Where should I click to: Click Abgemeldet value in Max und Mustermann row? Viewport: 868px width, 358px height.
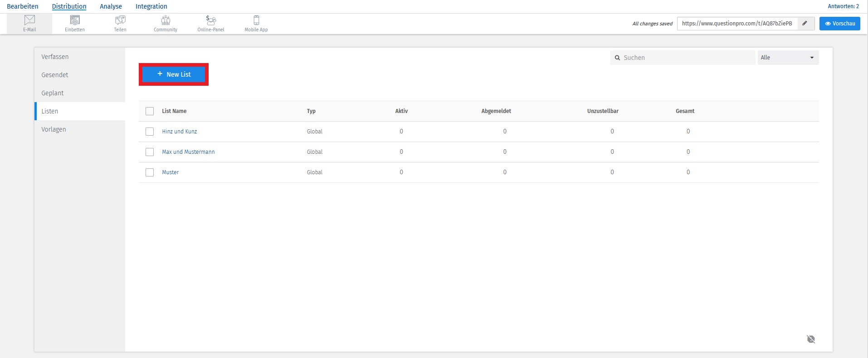pyautogui.click(x=505, y=152)
